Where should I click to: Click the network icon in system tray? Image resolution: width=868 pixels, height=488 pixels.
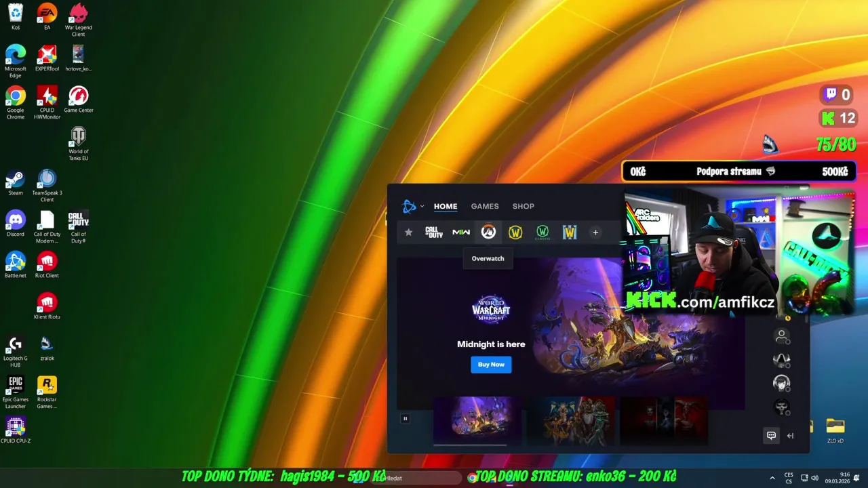coord(804,478)
